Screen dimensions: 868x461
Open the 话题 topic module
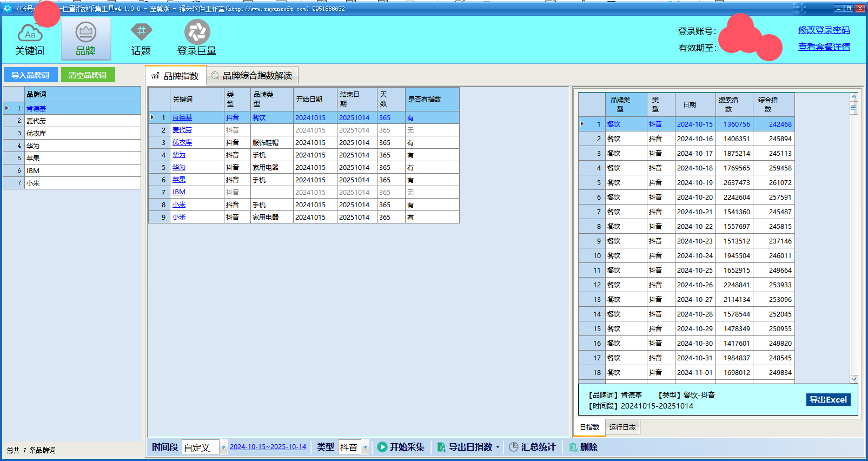pos(141,39)
